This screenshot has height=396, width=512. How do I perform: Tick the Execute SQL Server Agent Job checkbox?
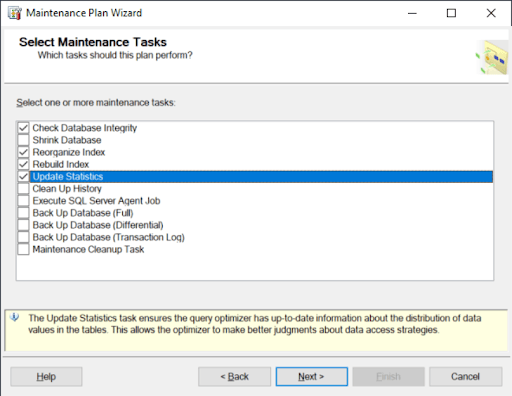[23, 201]
